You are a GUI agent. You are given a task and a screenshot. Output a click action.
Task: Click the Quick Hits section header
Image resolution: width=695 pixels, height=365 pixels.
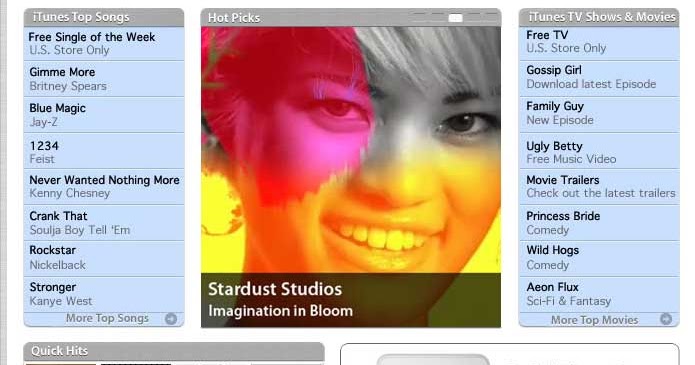click(x=174, y=351)
